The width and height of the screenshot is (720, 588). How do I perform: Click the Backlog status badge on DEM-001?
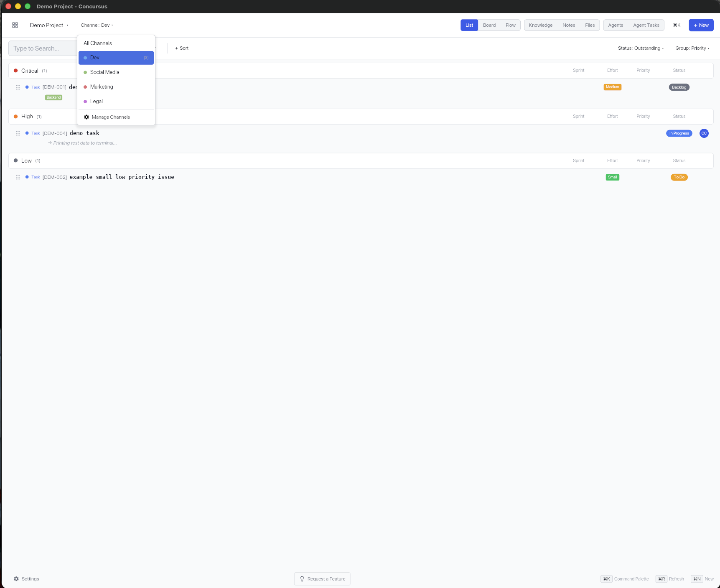(679, 87)
